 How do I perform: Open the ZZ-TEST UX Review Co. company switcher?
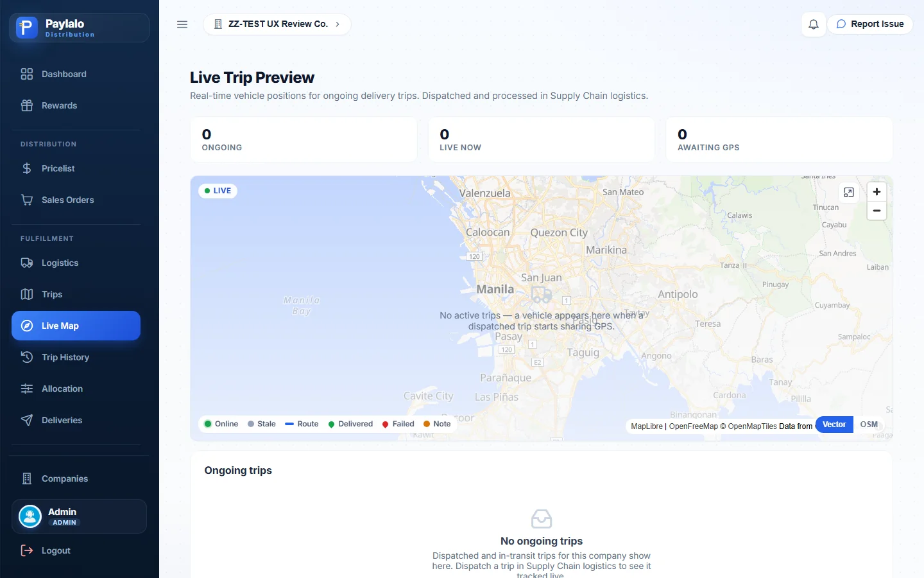click(277, 24)
